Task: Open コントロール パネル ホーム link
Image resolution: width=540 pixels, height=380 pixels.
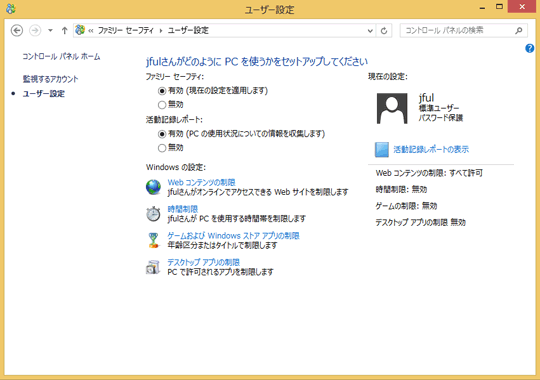Action: tap(61, 57)
